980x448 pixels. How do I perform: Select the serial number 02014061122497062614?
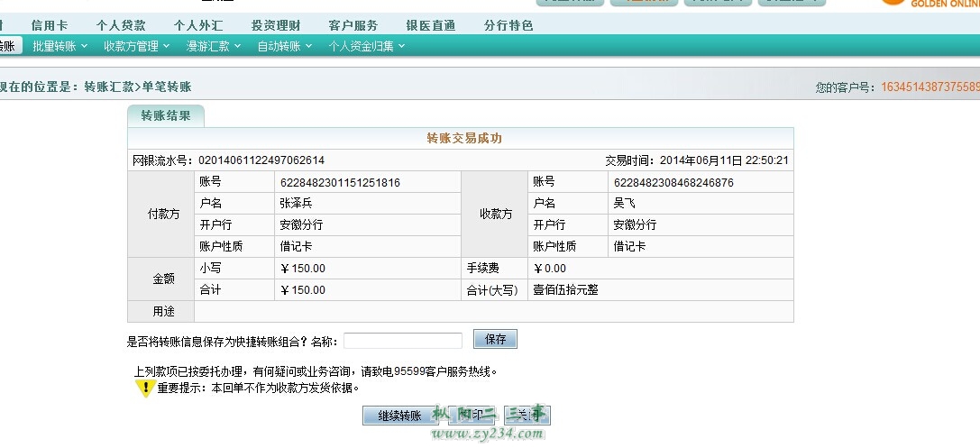[261, 160]
